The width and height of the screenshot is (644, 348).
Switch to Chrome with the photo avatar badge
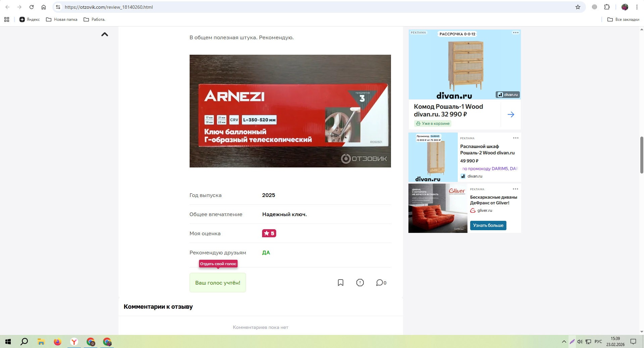(x=107, y=342)
